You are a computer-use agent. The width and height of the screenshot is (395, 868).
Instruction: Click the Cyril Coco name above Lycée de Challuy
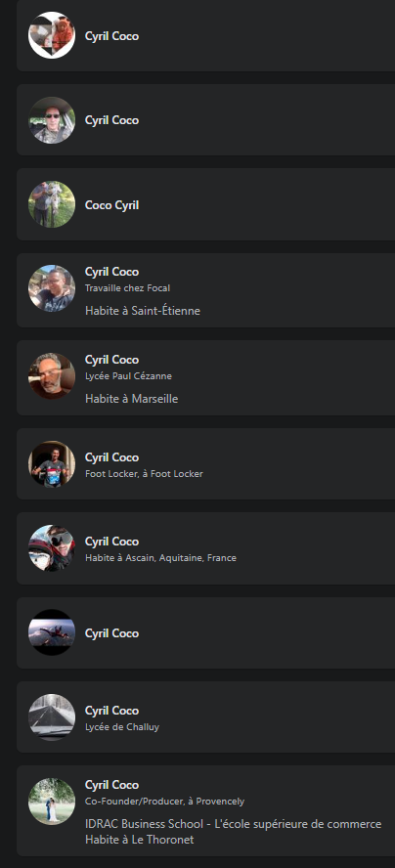click(111, 711)
